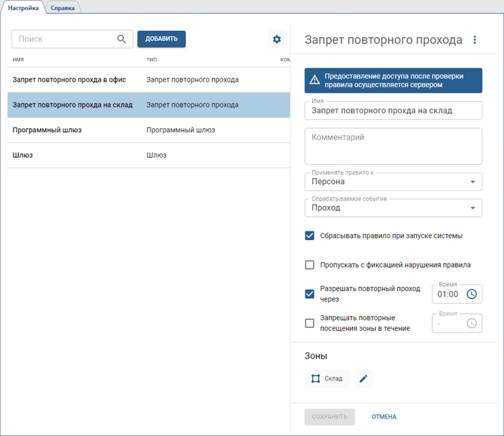Open table settings gear icon
The width and height of the screenshot is (504, 436).
tap(276, 40)
